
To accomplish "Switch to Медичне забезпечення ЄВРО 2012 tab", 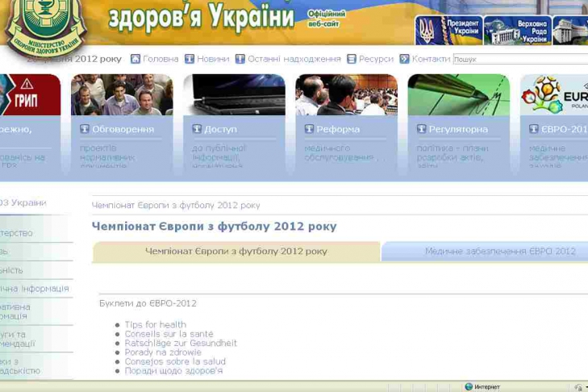I will point(500,251).
